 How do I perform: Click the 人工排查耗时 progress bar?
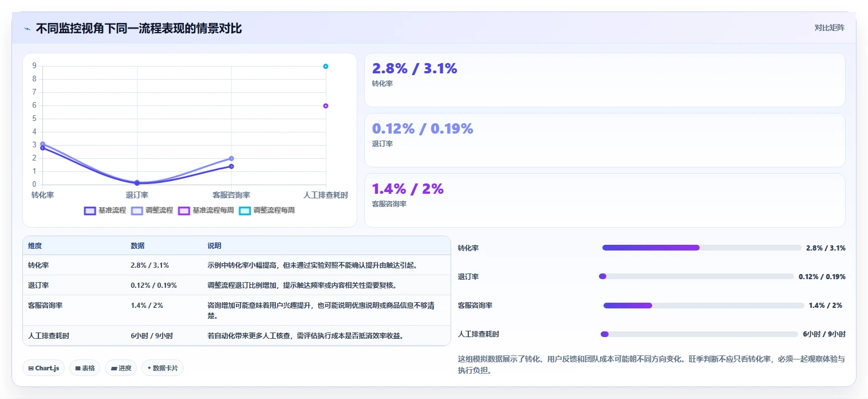(699, 334)
